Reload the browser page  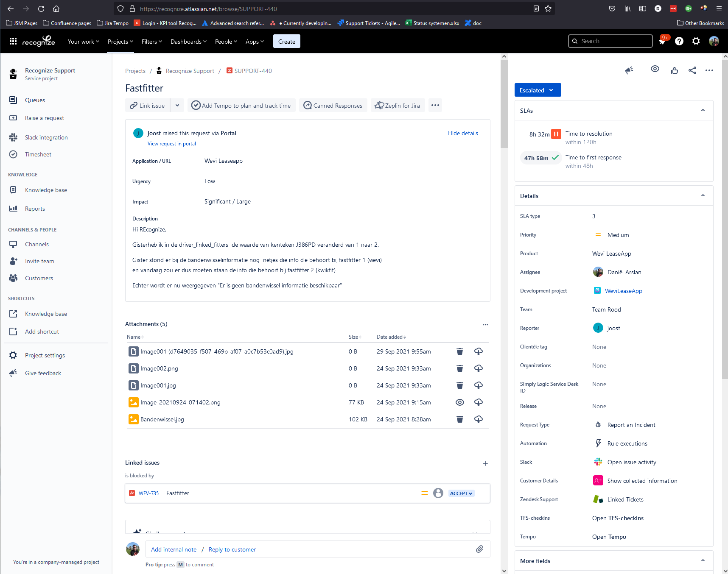pos(41,8)
